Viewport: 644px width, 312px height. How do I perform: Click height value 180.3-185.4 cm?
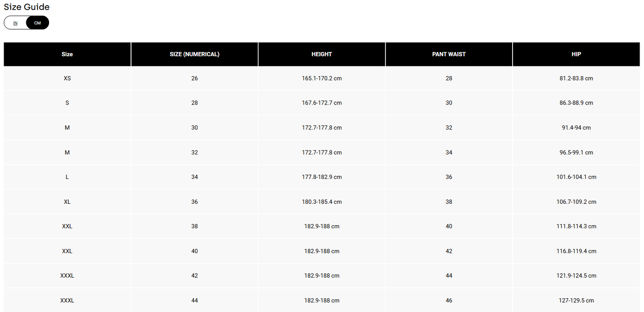(x=322, y=202)
